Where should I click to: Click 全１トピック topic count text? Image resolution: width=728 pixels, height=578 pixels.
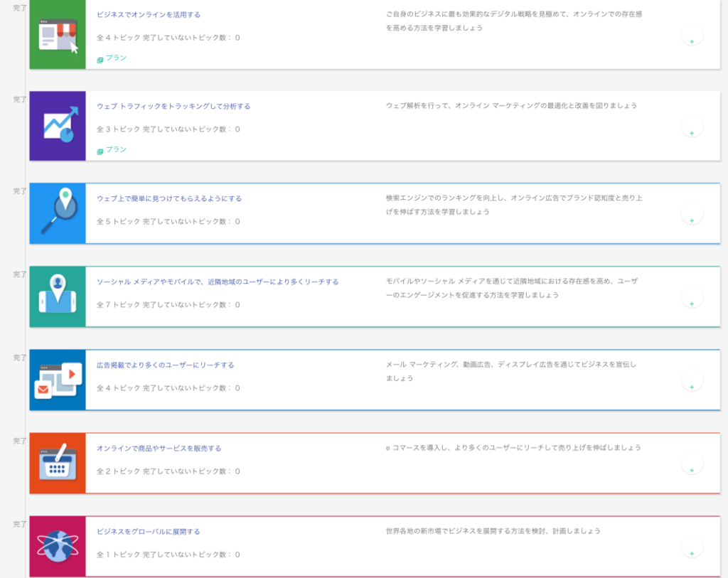pos(119,555)
